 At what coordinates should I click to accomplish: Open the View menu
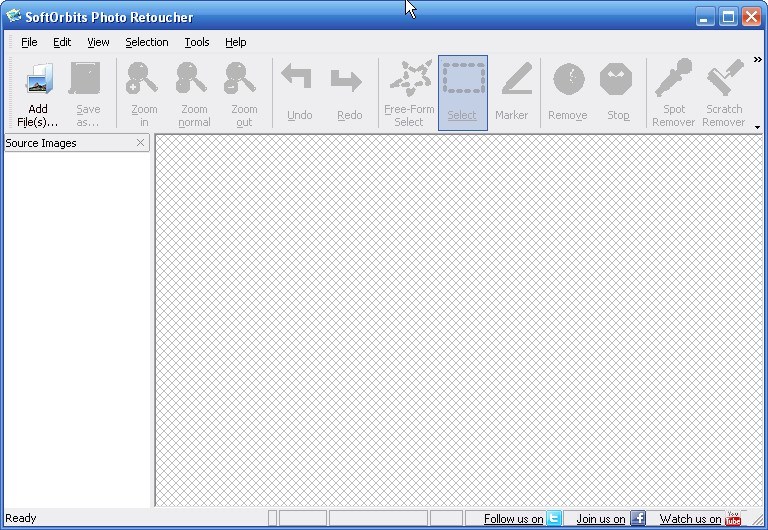pyautogui.click(x=98, y=42)
